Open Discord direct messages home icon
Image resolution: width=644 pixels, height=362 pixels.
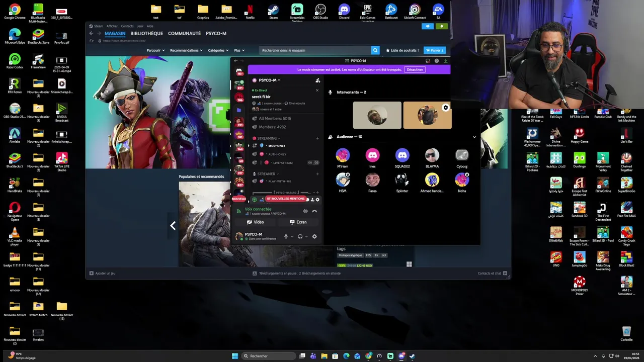[239, 71]
